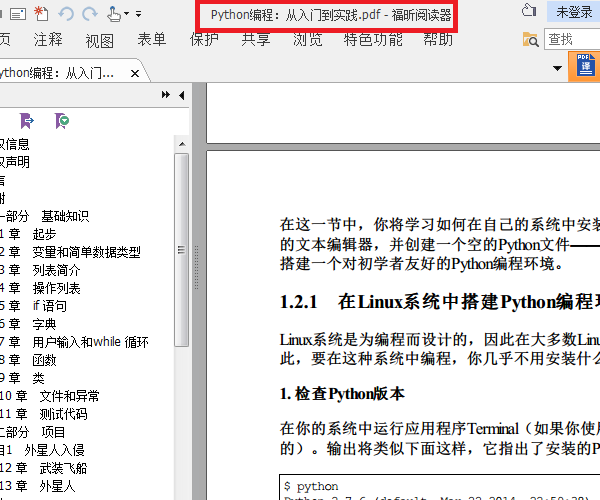Open the customize quick access toolbar dropdown

click(x=139, y=14)
